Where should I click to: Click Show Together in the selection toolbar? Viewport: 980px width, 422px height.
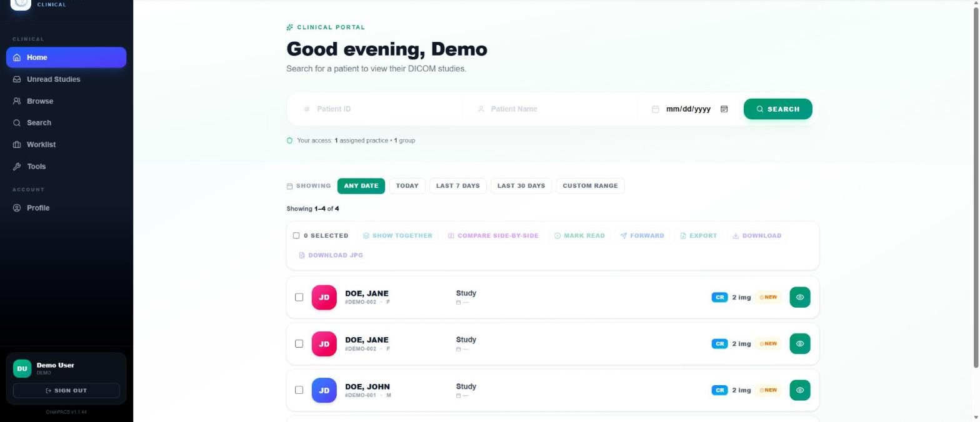tap(397, 236)
